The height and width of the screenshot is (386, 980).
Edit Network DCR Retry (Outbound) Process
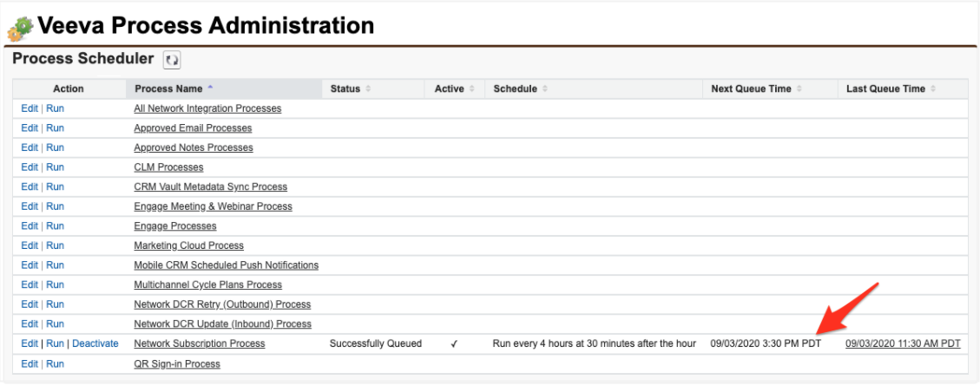[30, 304]
